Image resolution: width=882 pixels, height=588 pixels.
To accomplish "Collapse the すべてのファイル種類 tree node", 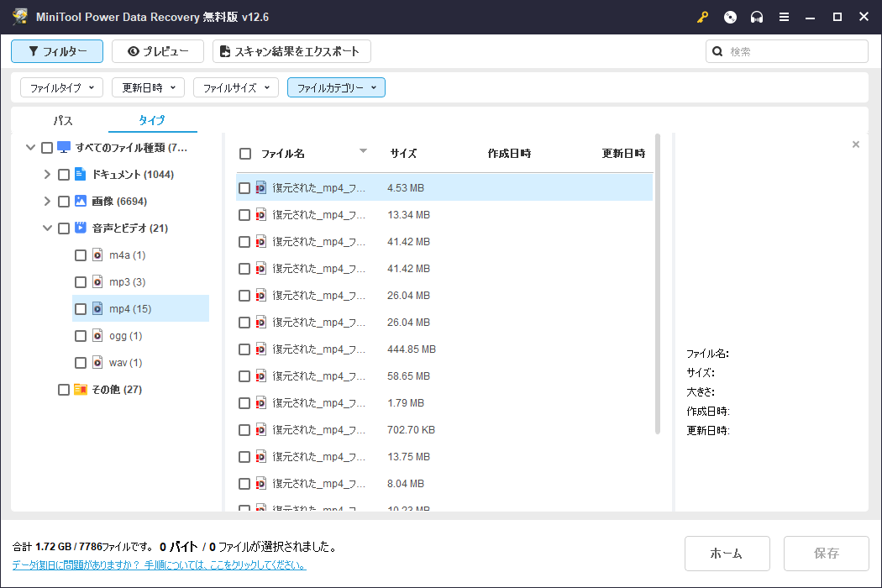I will pos(31,148).
